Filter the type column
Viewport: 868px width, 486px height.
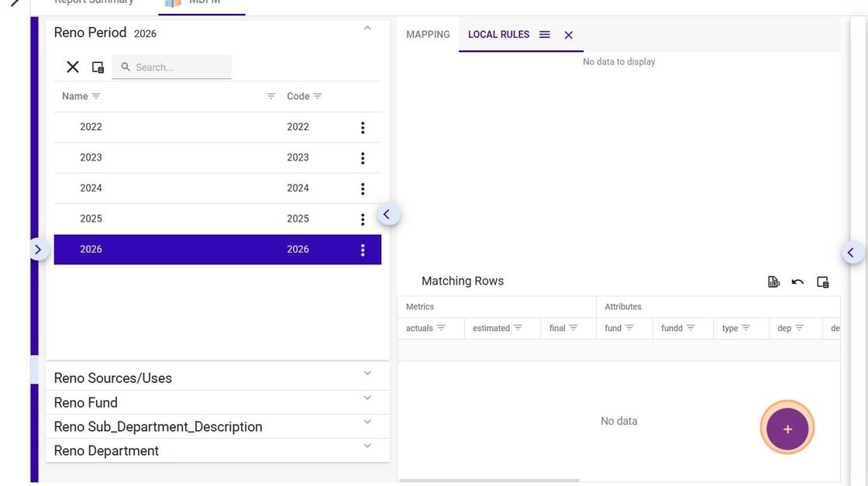click(x=746, y=328)
